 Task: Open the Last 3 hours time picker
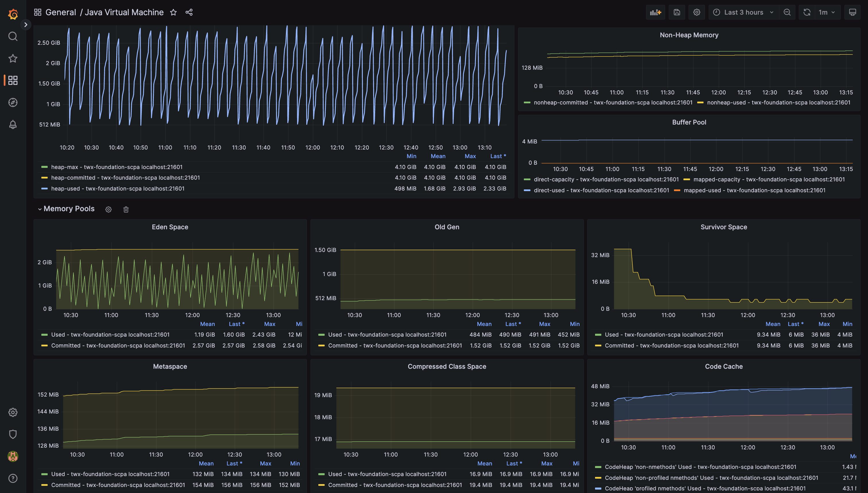tap(743, 13)
